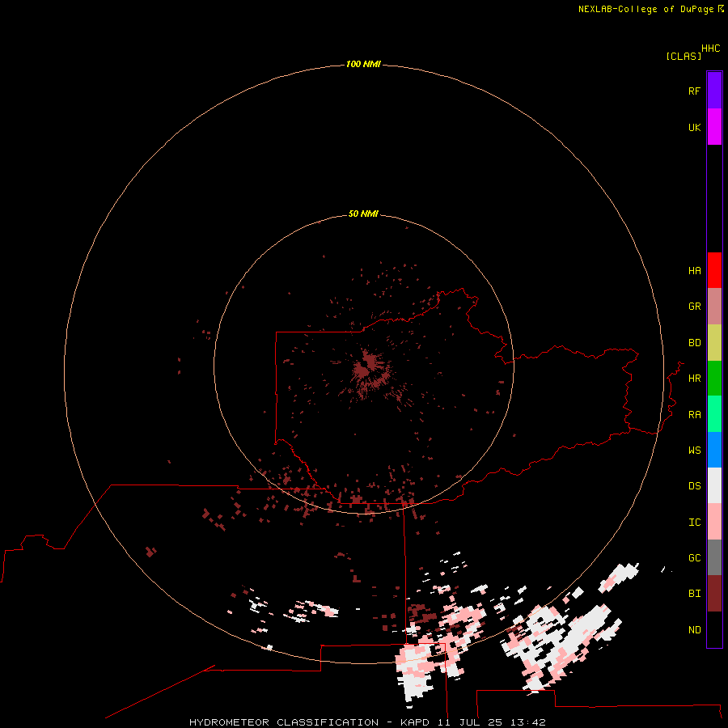Click the purple RF color swatch
This screenshot has width=728, height=728.
(714, 91)
